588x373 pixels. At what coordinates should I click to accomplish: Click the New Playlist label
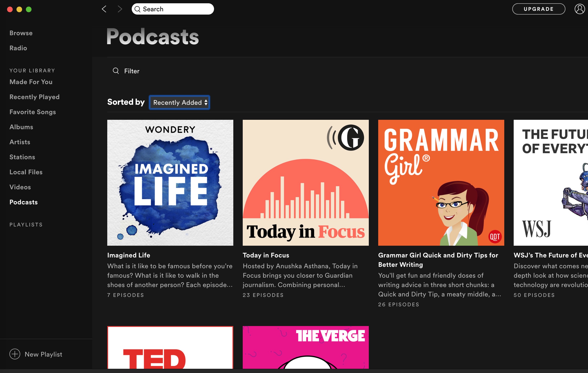point(44,354)
